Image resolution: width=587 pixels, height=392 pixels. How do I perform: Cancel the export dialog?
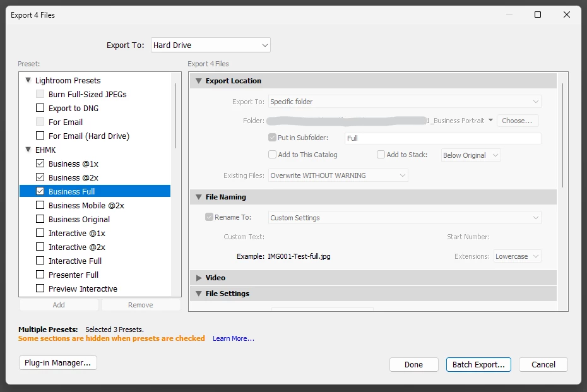click(x=543, y=365)
